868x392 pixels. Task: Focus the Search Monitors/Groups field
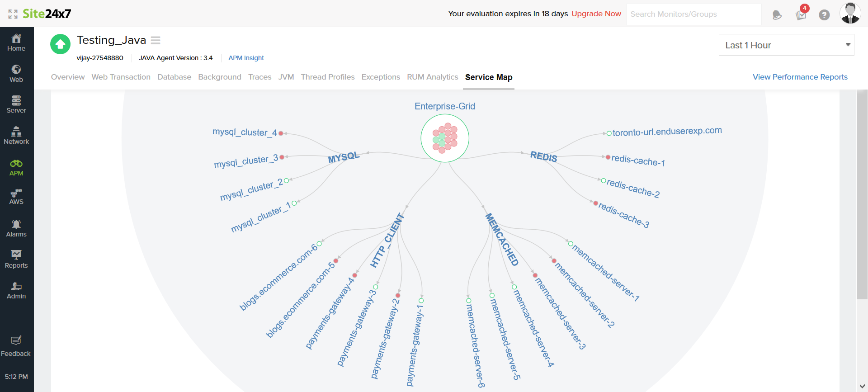[x=693, y=14]
